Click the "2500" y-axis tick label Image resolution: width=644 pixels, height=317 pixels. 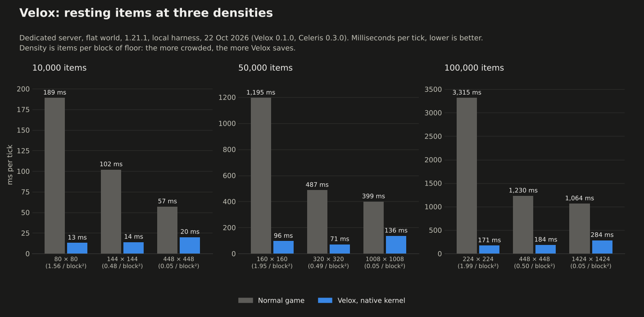coord(433,136)
